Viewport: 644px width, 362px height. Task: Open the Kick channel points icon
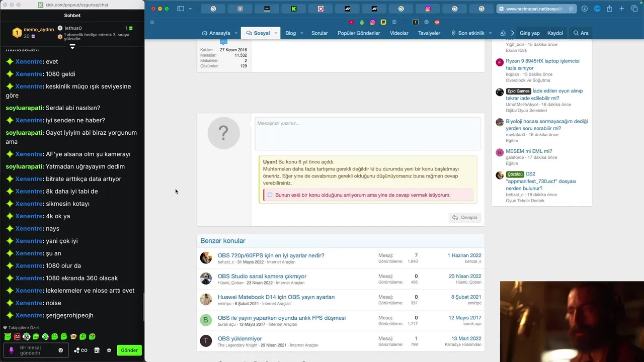click(80, 350)
